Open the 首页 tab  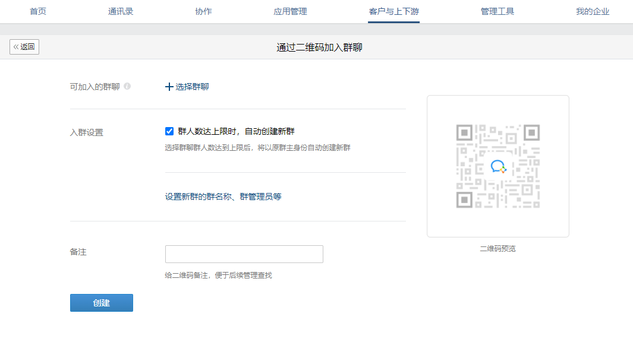(x=38, y=11)
